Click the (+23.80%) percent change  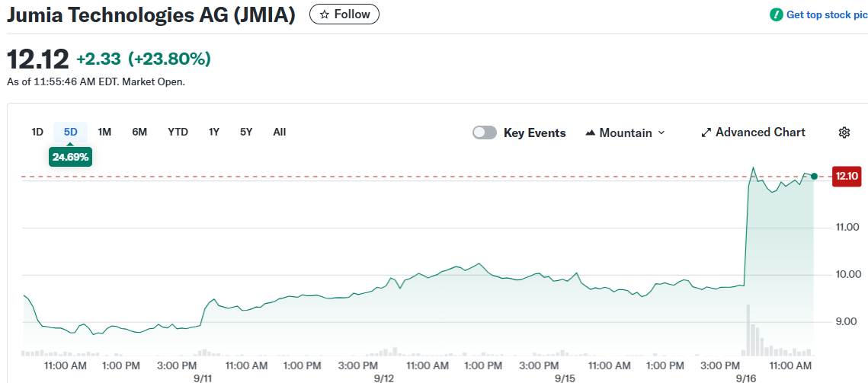point(169,59)
